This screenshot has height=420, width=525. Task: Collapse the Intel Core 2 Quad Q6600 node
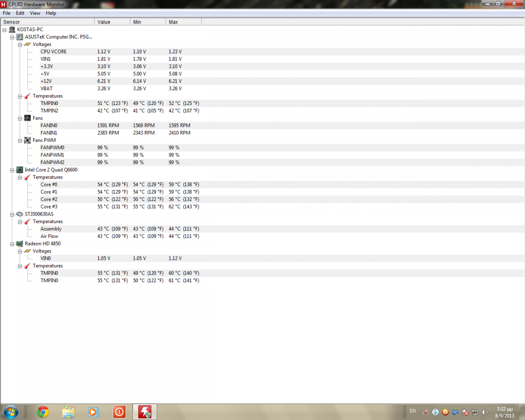tap(12, 170)
